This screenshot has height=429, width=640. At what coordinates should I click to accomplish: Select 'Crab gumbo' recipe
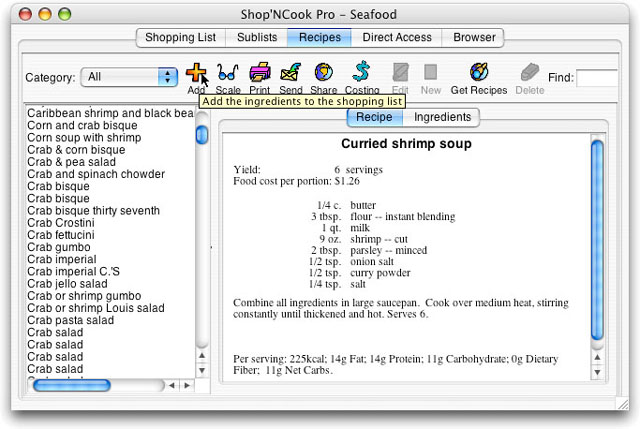pyautogui.click(x=59, y=247)
